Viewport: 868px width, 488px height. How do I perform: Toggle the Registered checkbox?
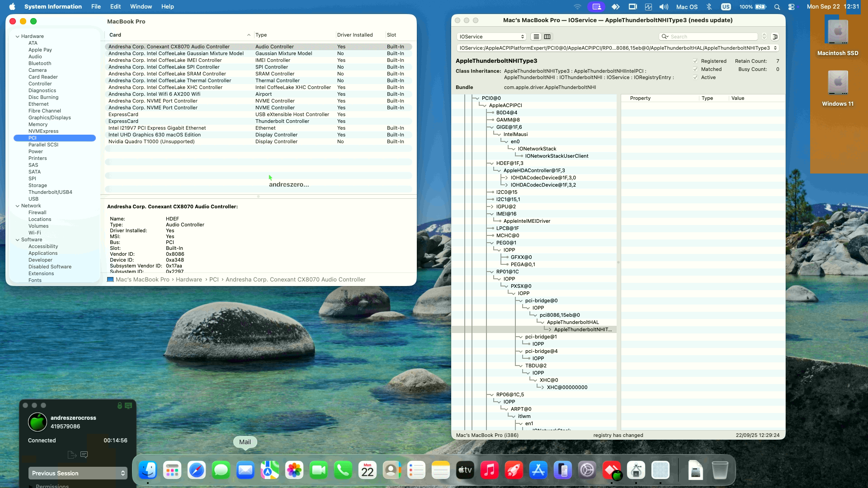695,61
